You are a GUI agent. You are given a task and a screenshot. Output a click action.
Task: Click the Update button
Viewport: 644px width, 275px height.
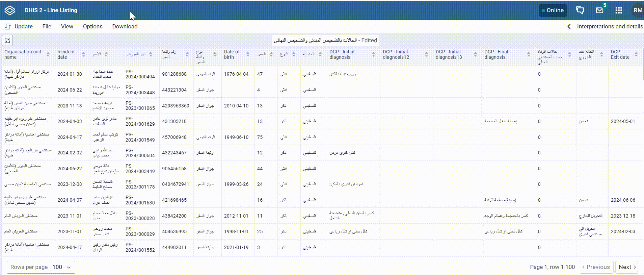(19, 26)
